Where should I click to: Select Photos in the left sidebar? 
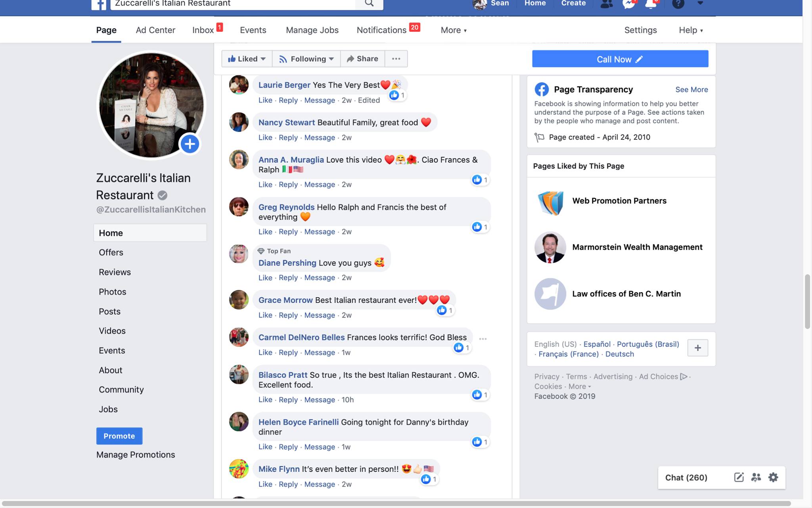click(112, 292)
